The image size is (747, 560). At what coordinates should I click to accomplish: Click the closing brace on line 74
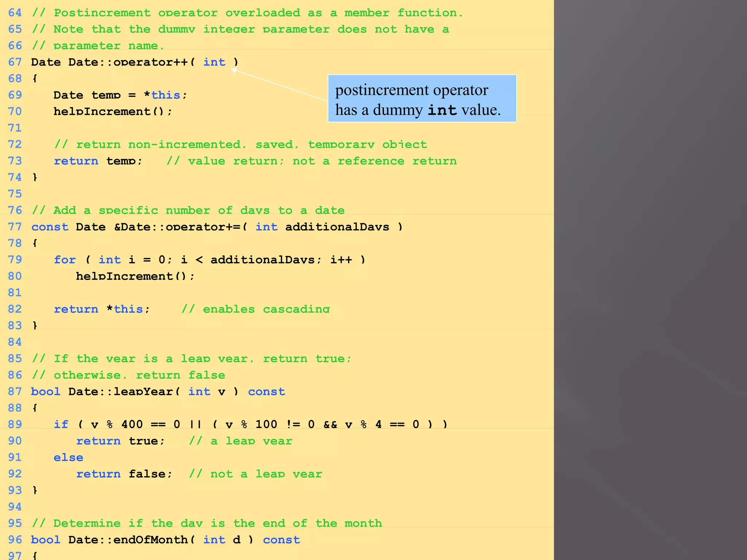pos(35,177)
